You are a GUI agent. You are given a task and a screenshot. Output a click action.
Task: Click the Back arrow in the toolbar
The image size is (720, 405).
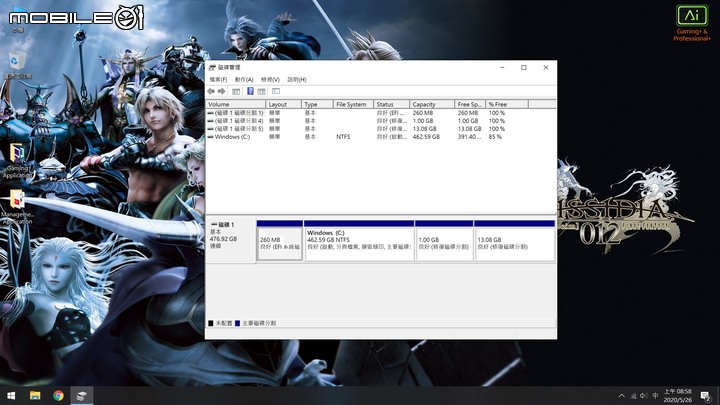pyautogui.click(x=211, y=91)
